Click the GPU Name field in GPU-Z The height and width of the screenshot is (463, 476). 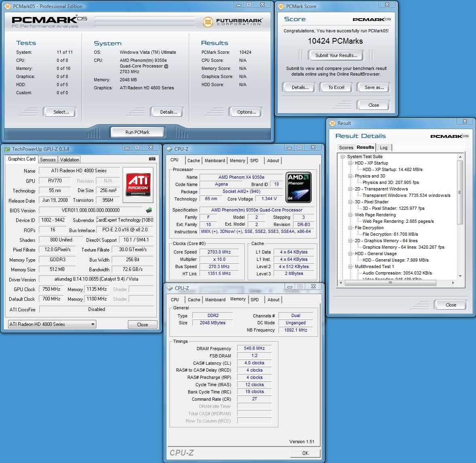click(x=79, y=171)
